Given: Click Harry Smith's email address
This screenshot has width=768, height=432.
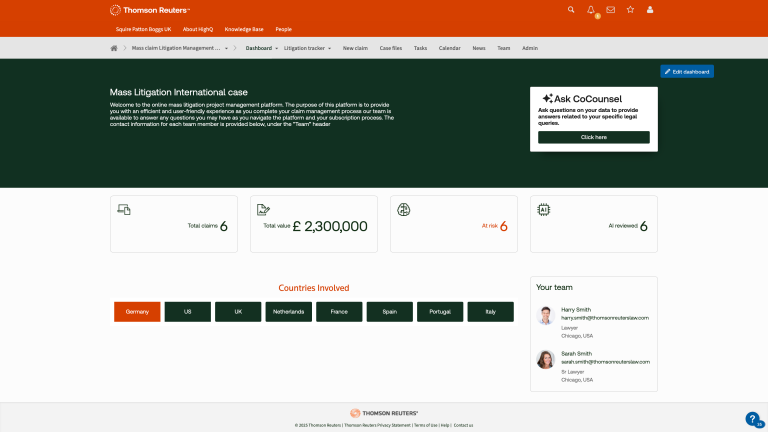Looking at the screenshot, I should point(605,318).
